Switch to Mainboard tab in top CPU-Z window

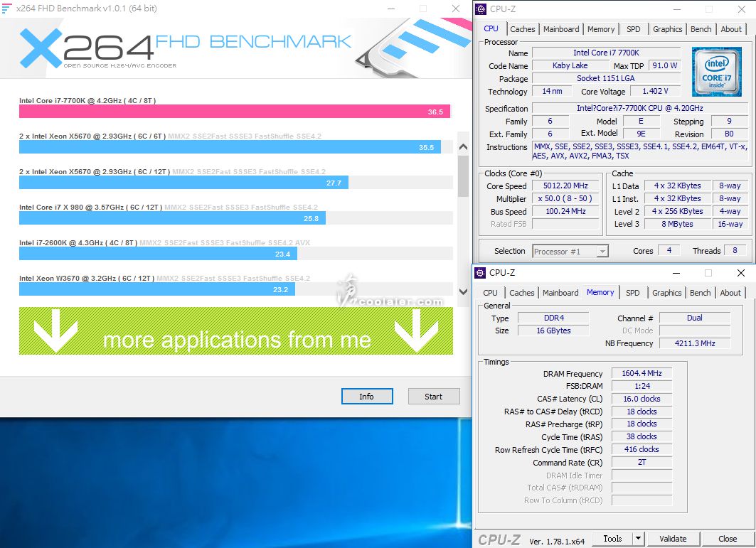[x=561, y=29]
